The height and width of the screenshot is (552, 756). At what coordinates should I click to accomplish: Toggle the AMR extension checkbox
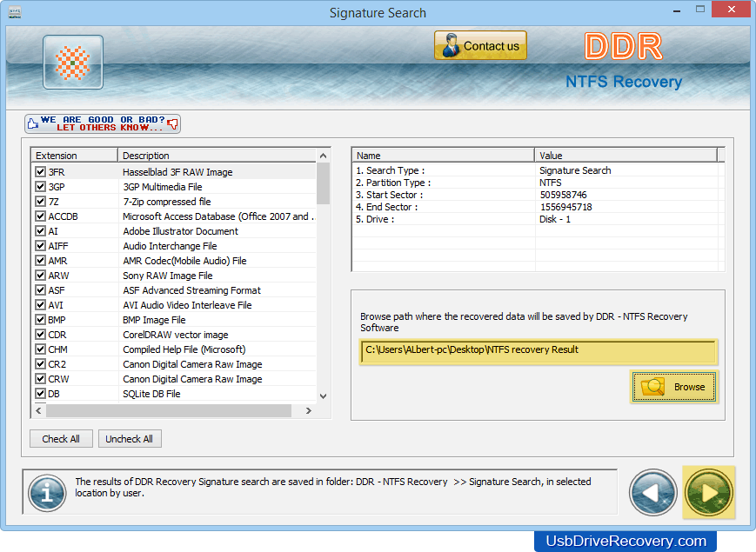click(x=41, y=261)
